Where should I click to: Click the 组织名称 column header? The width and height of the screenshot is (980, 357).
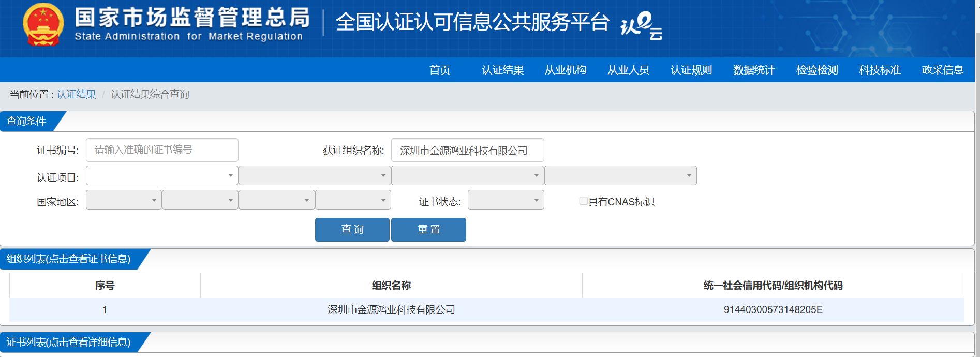pos(391,285)
